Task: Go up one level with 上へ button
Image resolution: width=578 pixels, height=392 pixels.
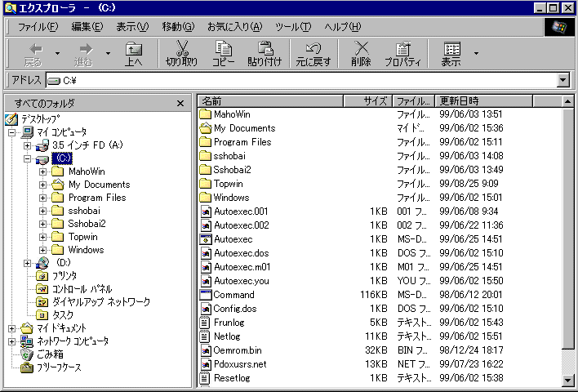Action: [133, 54]
